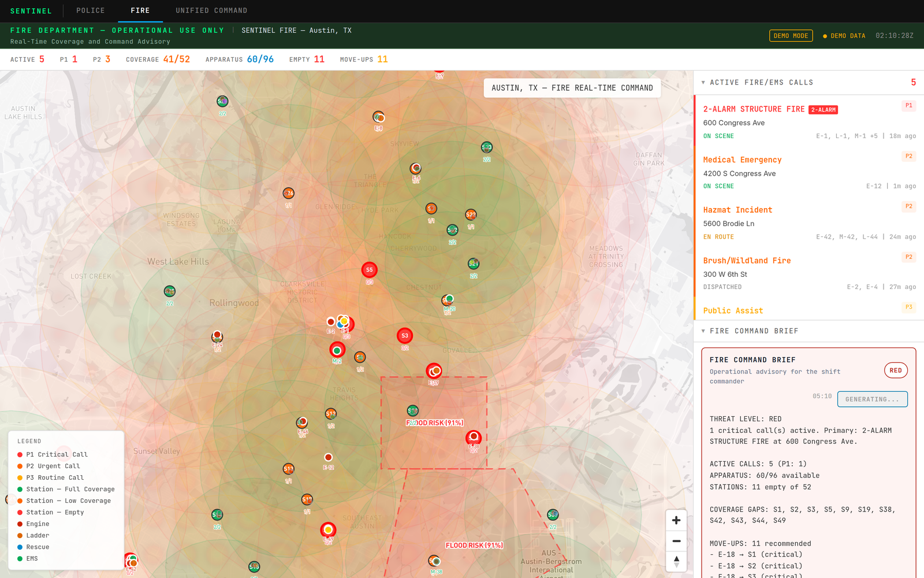Click the S26 low coverage station marker
Viewport: 924px width, 578px height.
289,193
